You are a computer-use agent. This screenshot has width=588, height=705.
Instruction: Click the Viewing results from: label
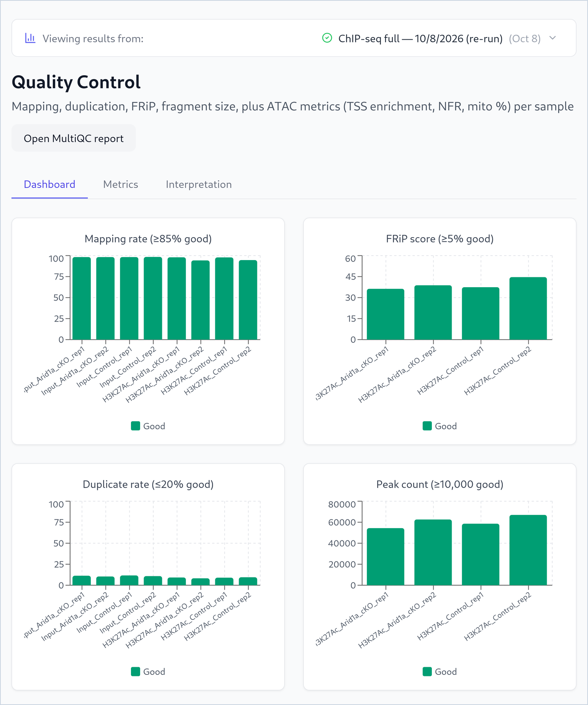[93, 39]
